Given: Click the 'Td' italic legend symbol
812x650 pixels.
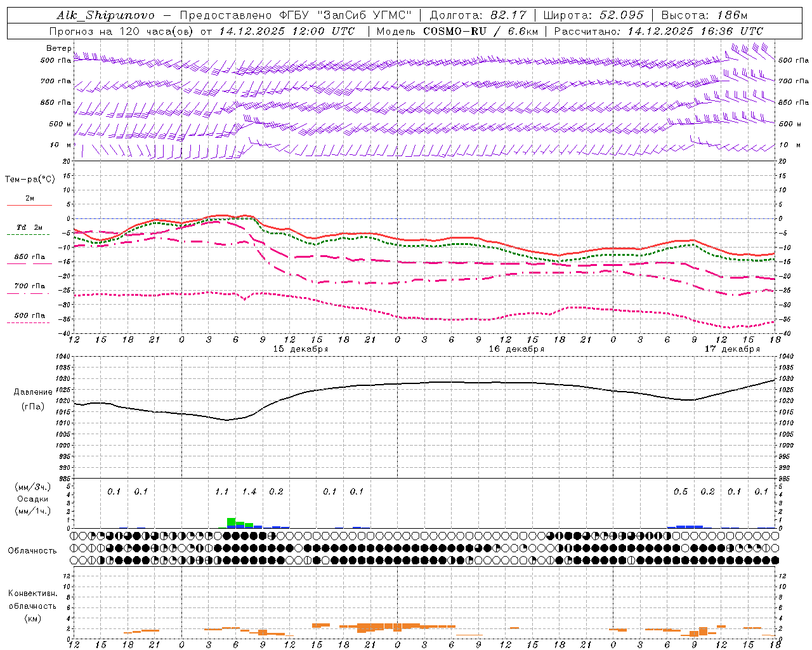Looking at the screenshot, I should point(22,227).
